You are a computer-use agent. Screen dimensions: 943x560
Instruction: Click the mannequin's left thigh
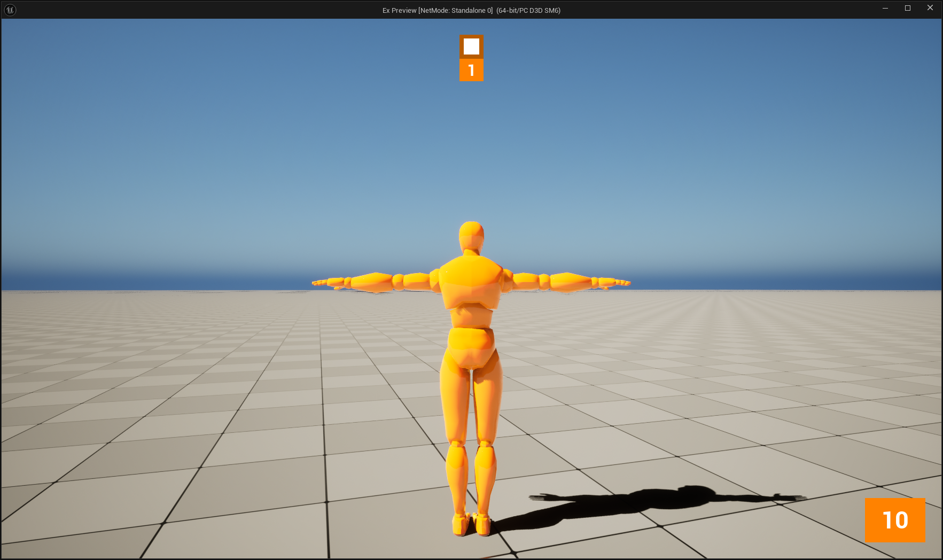[455, 401]
